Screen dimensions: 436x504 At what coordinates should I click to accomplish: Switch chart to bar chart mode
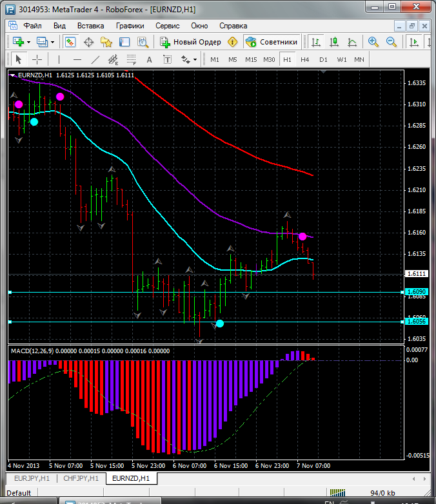point(315,42)
